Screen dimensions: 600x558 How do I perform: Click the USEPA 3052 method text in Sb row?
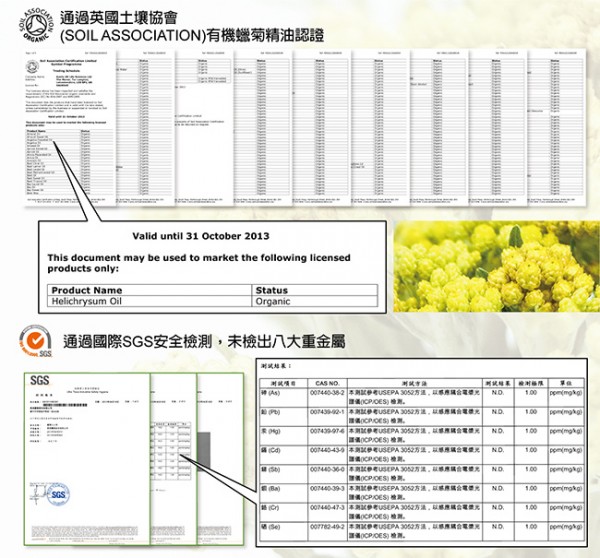[414, 474]
